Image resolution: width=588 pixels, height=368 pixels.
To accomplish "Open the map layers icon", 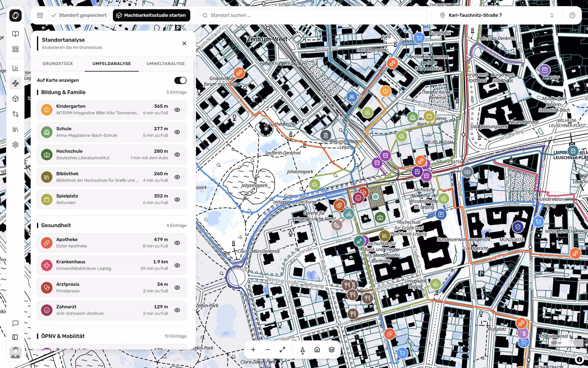I will coord(332,350).
